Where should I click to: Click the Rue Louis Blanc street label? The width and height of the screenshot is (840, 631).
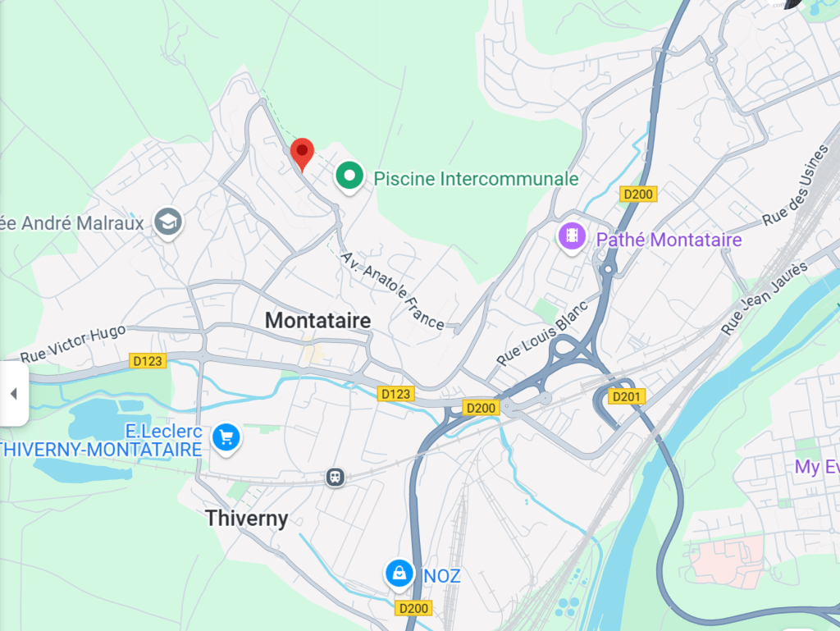click(x=542, y=333)
